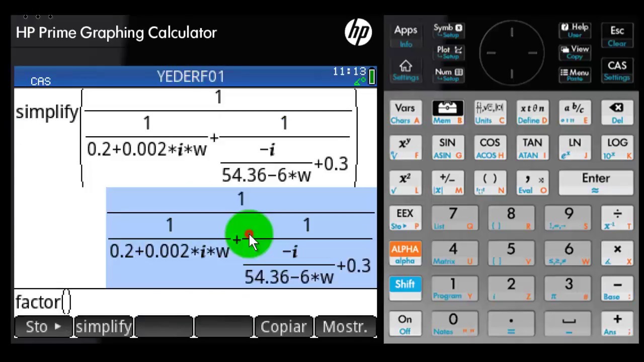Screen dimensions: 644x362
Task: Tap the Esc Clear key
Action: click(617, 36)
